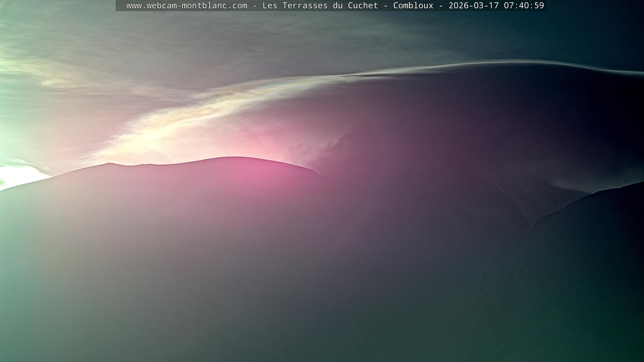Click the word du in the caption
Image resolution: width=644 pixels, height=362 pixels.
[x=338, y=6]
